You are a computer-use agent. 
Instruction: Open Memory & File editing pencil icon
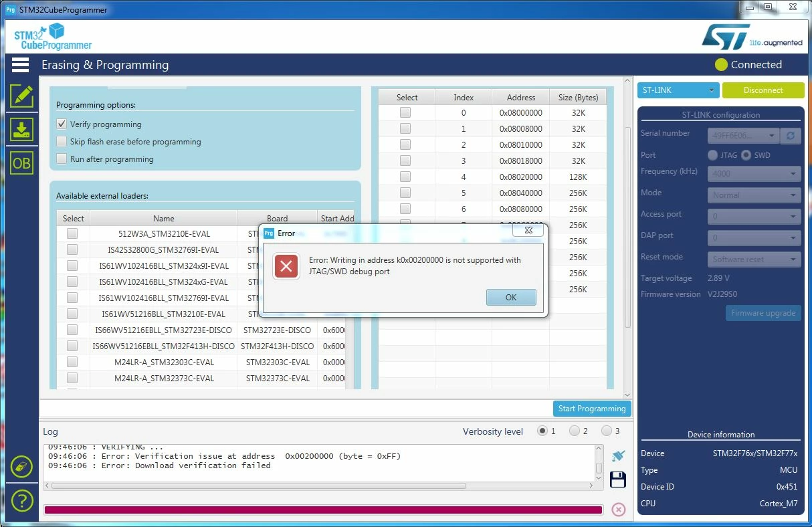coord(21,96)
